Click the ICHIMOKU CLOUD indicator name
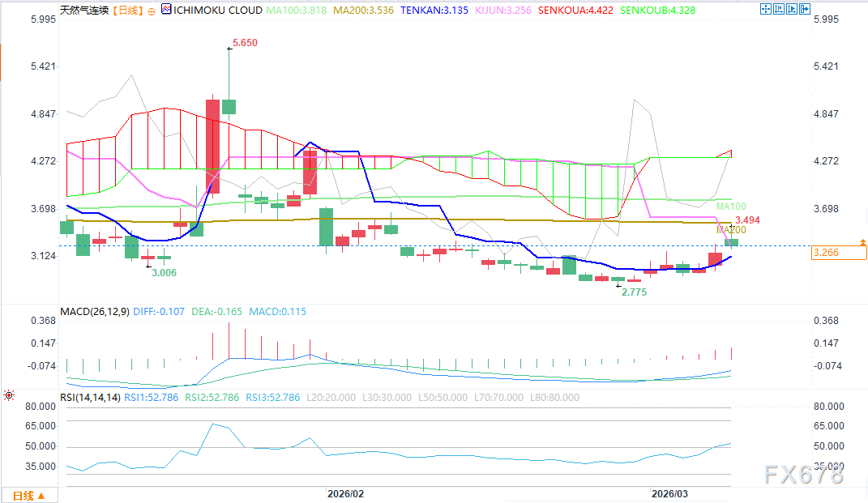Image resolution: width=868 pixels, height=503 pixels. (x=218, y=11)
